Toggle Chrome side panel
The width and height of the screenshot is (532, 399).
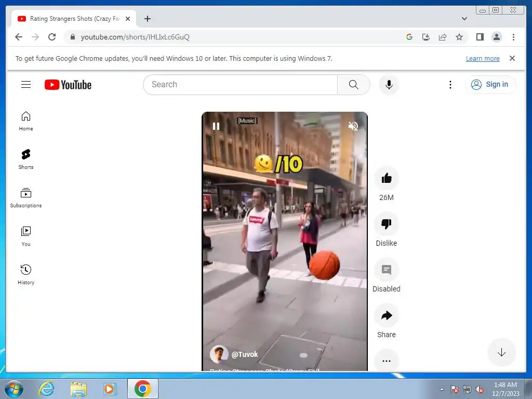[480, 37]
